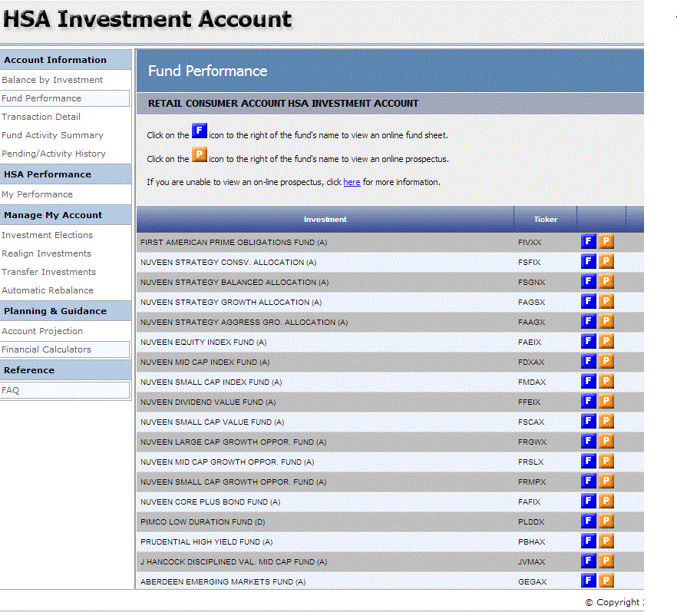Click the F icon for FAGSX fund

click(588, 301)
